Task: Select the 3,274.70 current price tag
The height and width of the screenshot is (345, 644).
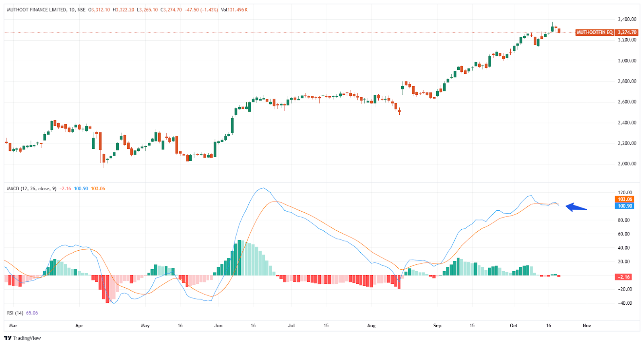Action: (x=627, y=32)
